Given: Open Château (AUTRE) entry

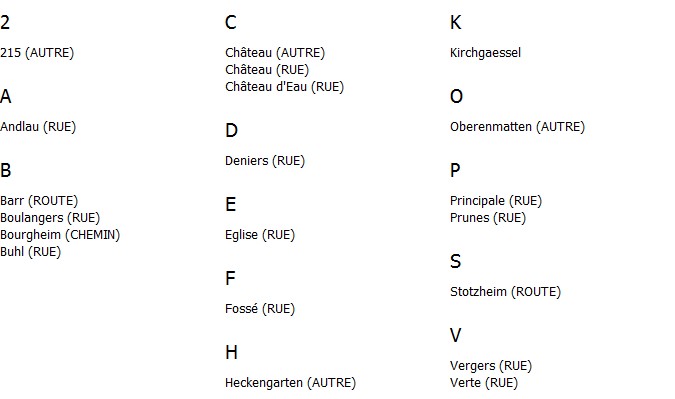Looking at the screenshot, I should click(x=275, y=53).
